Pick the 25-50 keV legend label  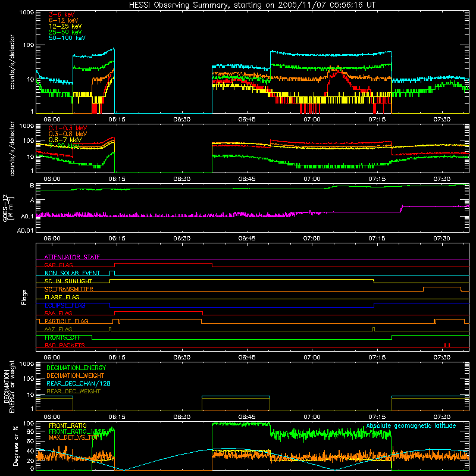click(x=65, y=32)
